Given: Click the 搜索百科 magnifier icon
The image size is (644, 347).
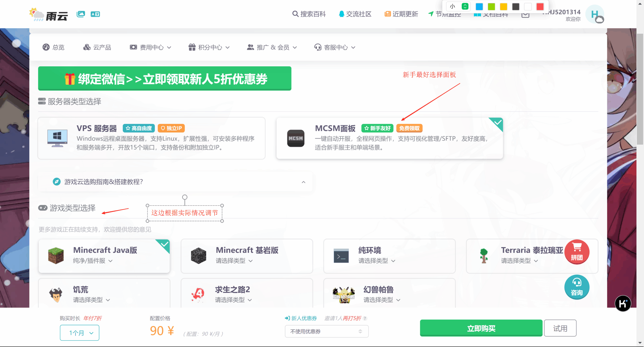Looking at the screenshot, I should coord(295,14).
